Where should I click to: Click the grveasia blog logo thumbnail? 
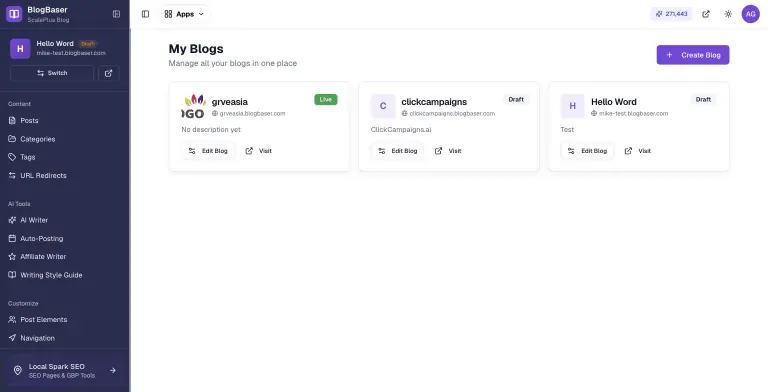(194, 106)
